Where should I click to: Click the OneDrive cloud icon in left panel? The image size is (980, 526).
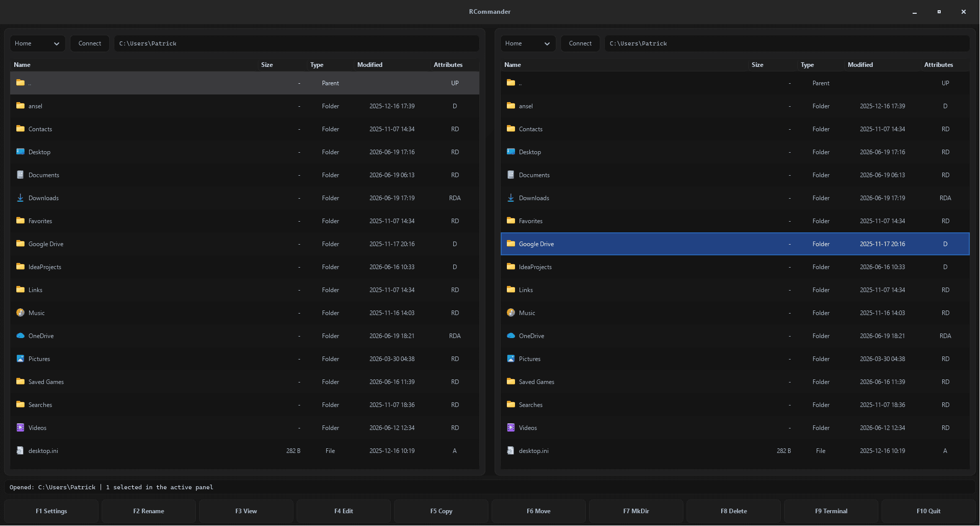20,336
